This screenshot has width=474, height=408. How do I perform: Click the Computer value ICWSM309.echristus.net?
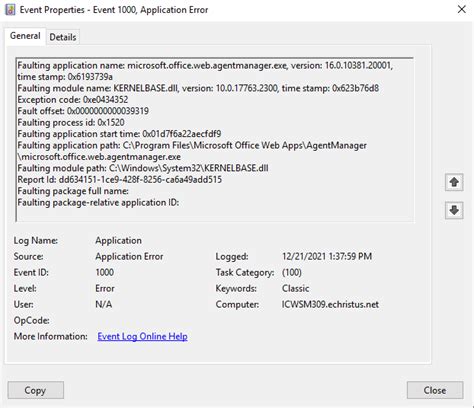330,304
